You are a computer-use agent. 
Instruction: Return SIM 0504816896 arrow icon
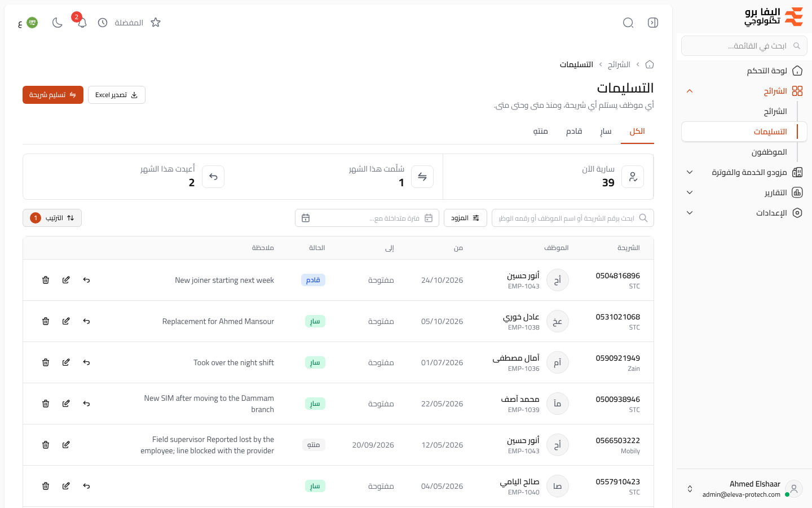tap(86, 280)
